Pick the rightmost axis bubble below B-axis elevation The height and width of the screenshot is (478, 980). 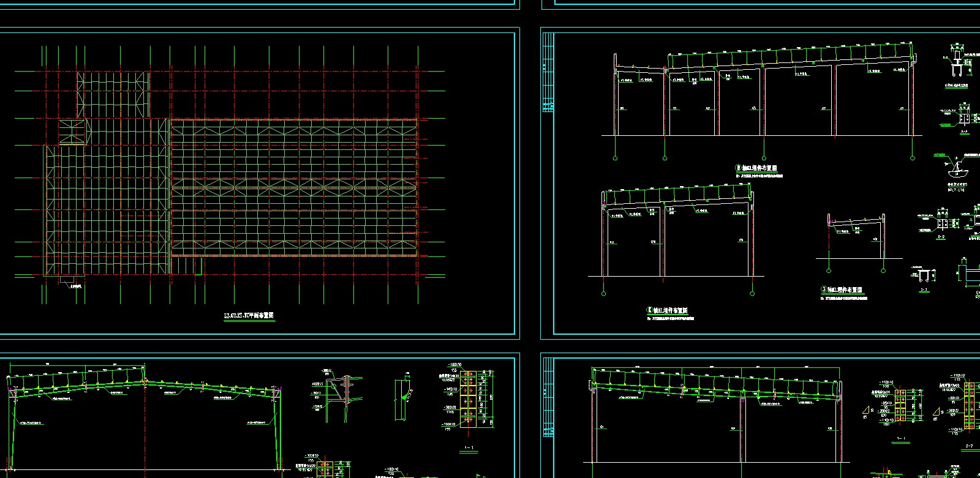pos(913,158)
